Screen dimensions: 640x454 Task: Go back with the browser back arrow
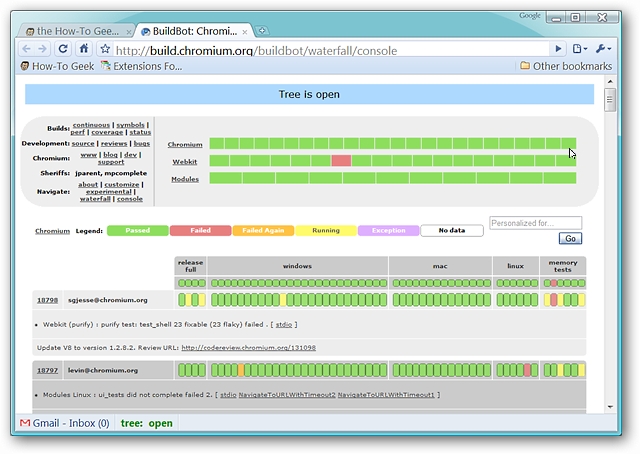coord(27,49)
